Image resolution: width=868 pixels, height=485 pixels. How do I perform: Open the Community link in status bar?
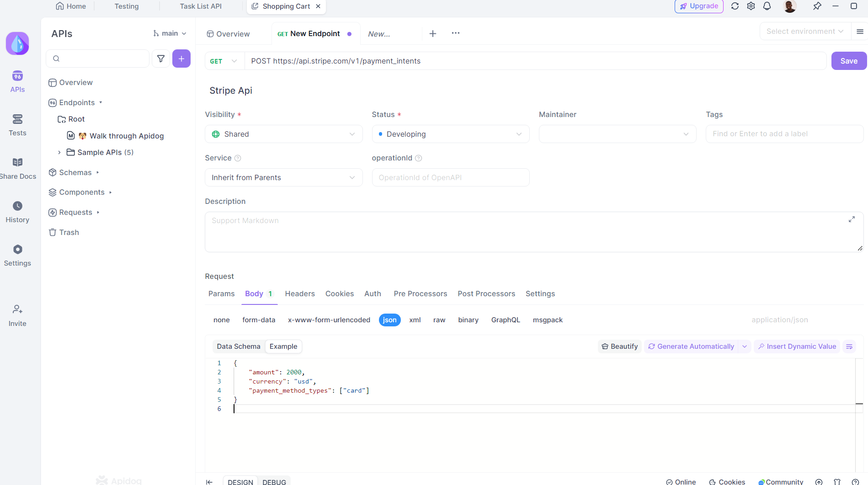click(781, 482)
